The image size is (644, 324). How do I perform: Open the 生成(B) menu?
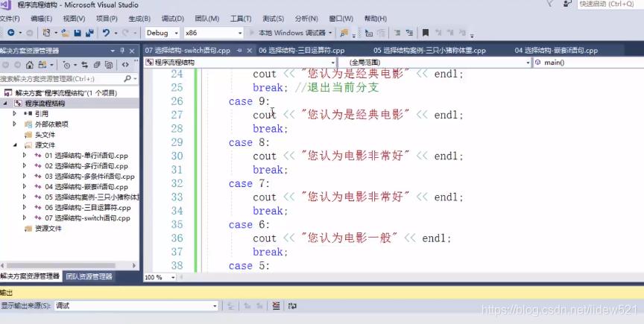[x=139, y=19]
